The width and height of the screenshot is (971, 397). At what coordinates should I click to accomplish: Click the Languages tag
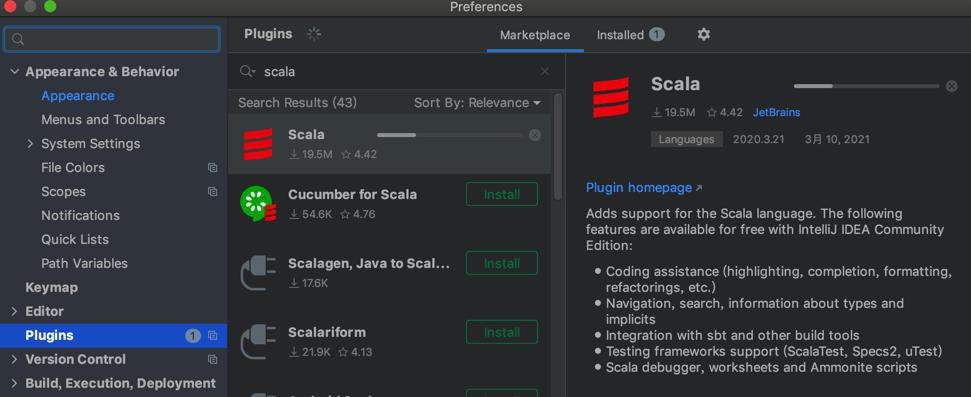tap(686, 139)
